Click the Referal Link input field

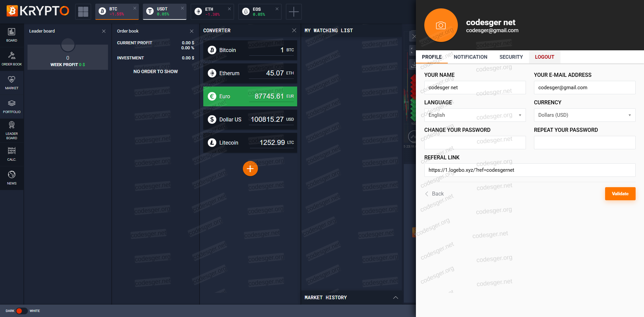tap(529, 170)
